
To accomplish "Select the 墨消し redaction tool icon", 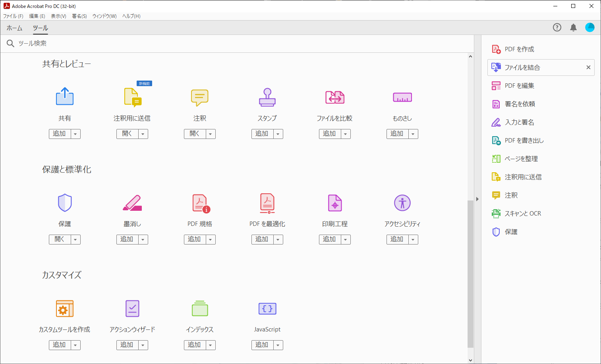I will (132, 203).
